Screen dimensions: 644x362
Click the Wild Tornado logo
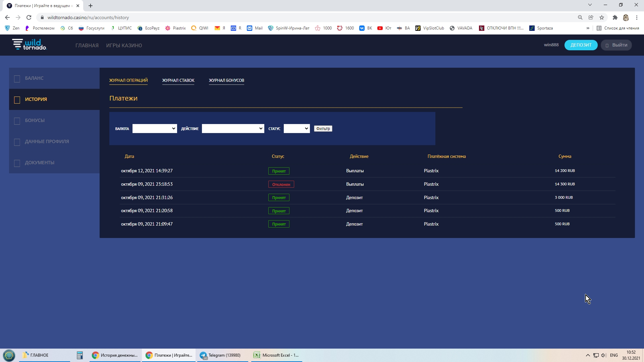pyautogui.click(x=30, y=45)
